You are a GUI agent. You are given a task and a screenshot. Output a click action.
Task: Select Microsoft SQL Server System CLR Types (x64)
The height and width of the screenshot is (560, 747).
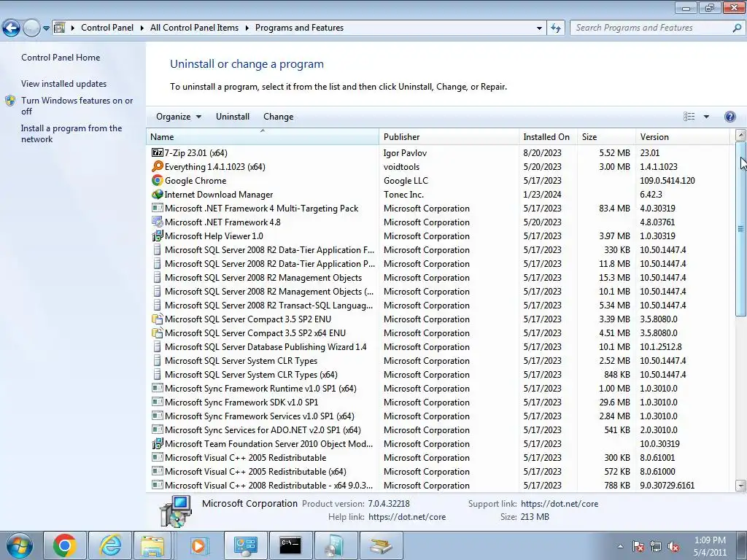click(x=438, y=375)
